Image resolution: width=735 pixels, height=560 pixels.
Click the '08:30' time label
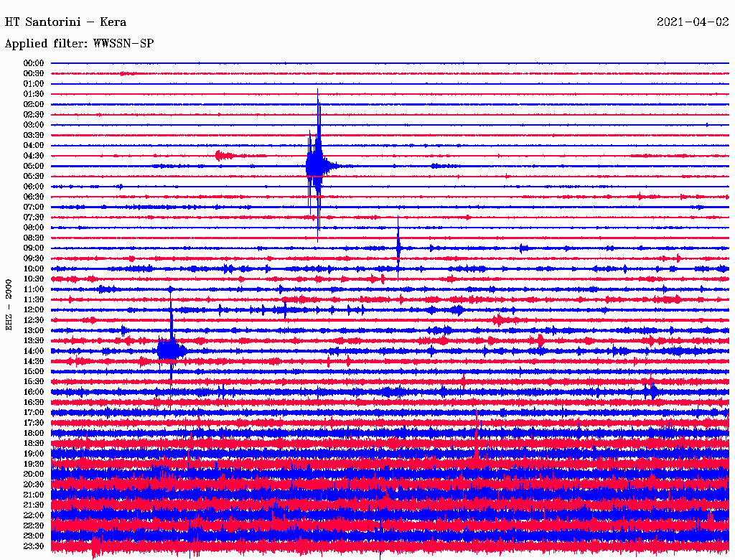[x=33, y=238]
